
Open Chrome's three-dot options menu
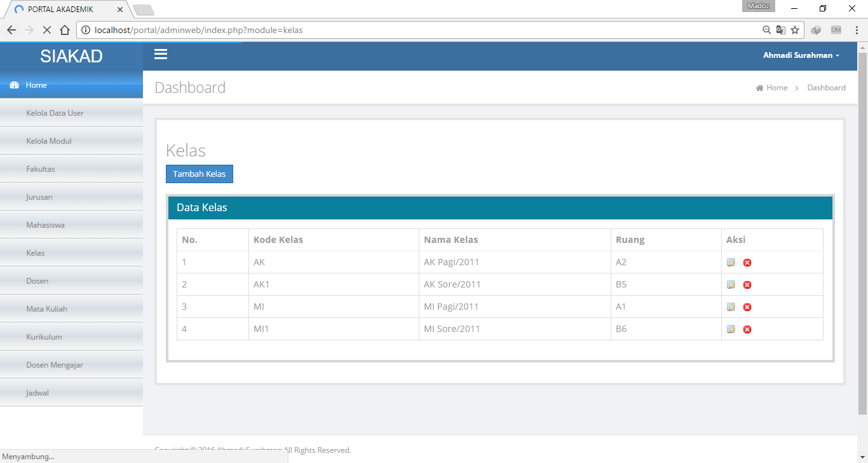(857, 29)
